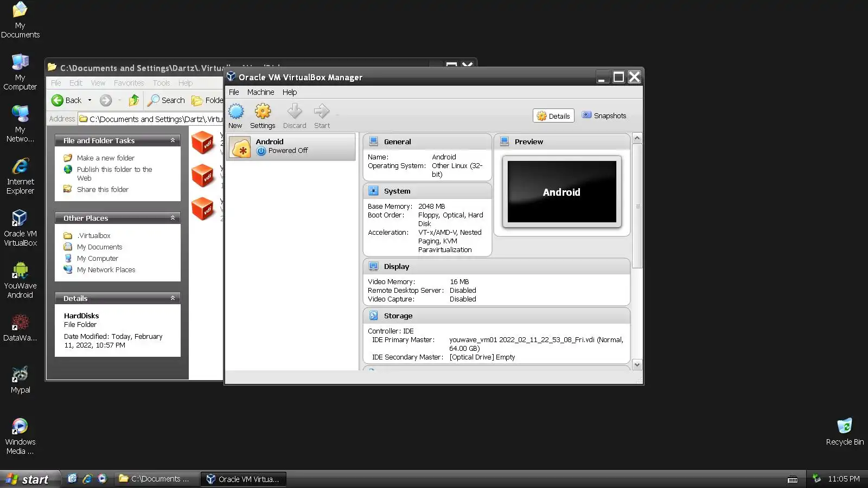Click Search in the Explorer toolbar
Image resolution: width=868 pixels, height=488 pixels.
167,100
